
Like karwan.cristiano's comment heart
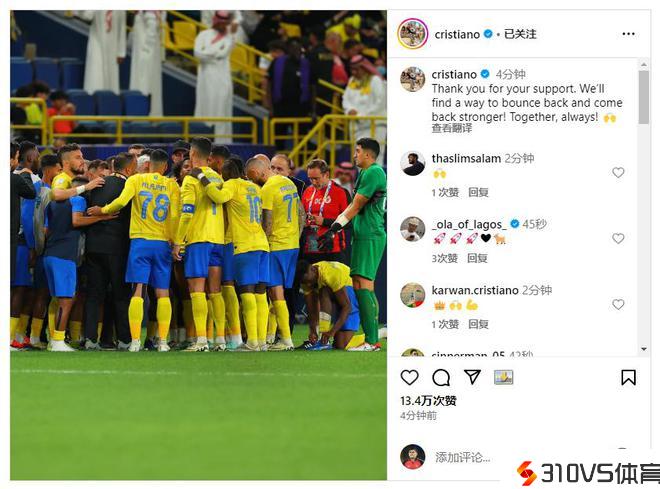[618, 304]
